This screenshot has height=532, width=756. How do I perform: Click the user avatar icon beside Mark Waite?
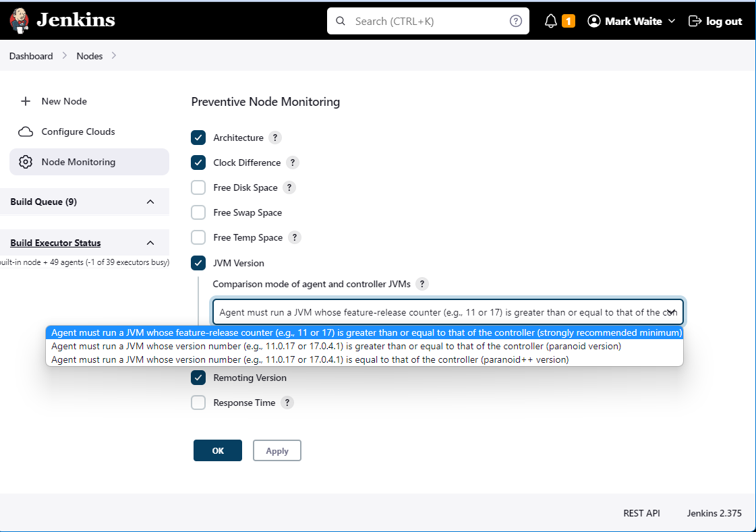click(x=594, y=21)
